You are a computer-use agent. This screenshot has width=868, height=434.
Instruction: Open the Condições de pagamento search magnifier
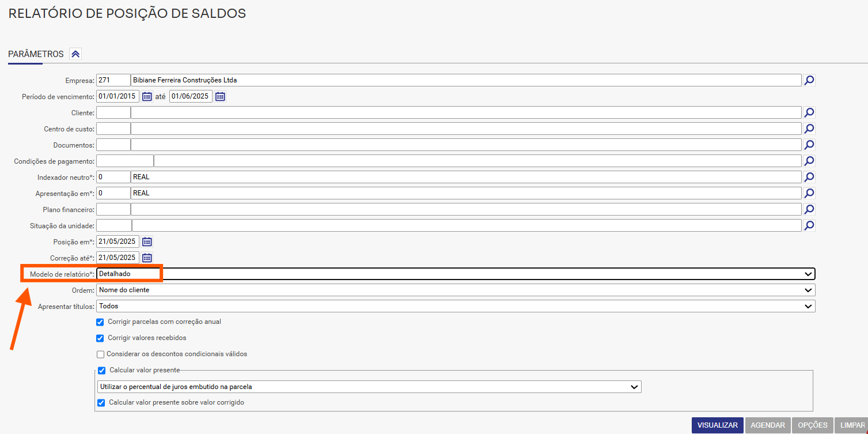[x=809, y=161]
